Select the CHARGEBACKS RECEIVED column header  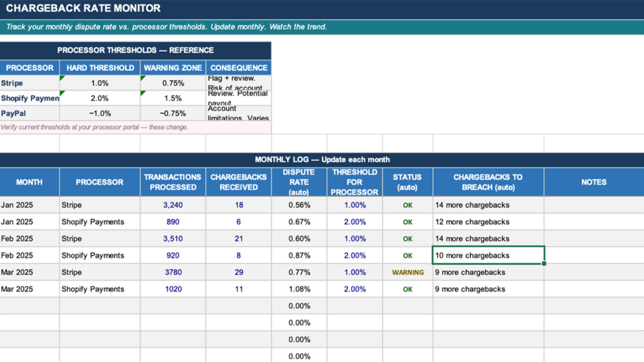238,182
